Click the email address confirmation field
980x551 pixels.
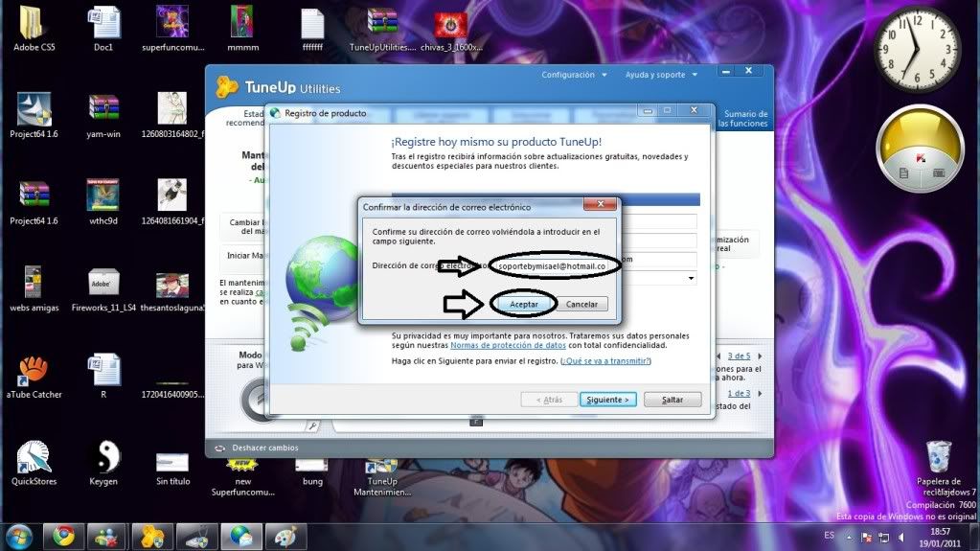coord(552,266)
